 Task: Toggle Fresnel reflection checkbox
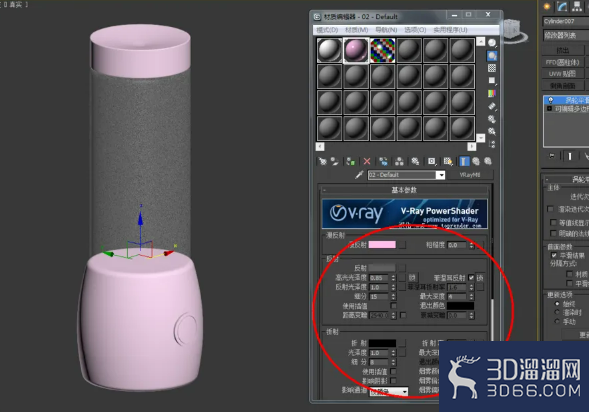coord(471,278)
